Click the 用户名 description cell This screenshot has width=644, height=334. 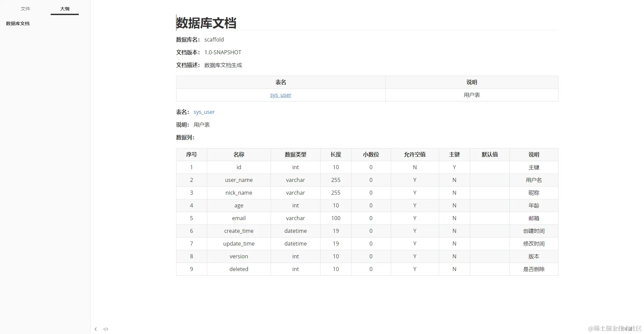[534, 180]
